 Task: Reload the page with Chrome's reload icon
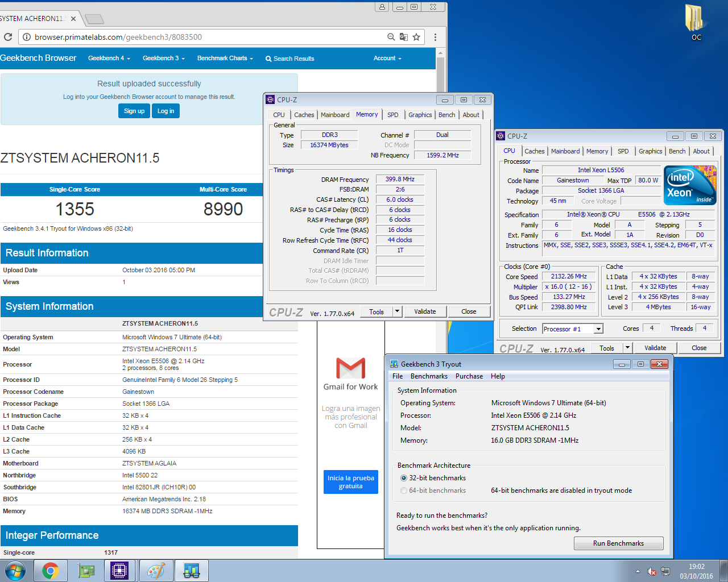[8, 37]
